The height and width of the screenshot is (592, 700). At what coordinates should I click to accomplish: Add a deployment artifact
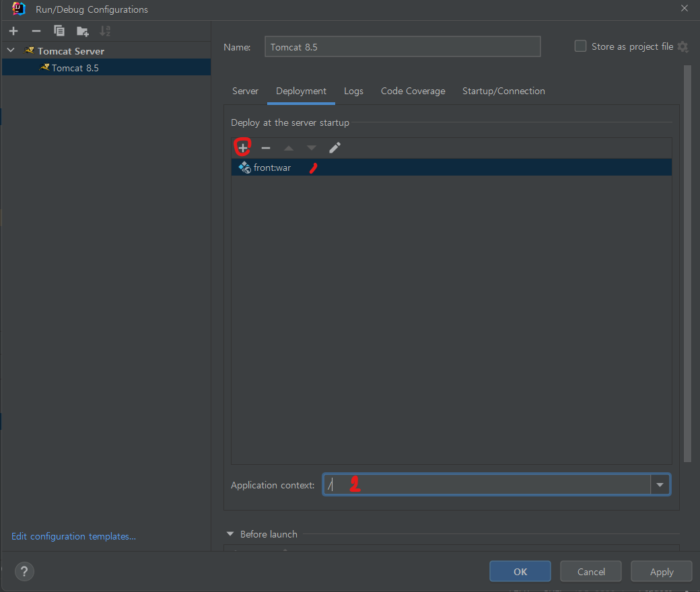pos(242,148)
